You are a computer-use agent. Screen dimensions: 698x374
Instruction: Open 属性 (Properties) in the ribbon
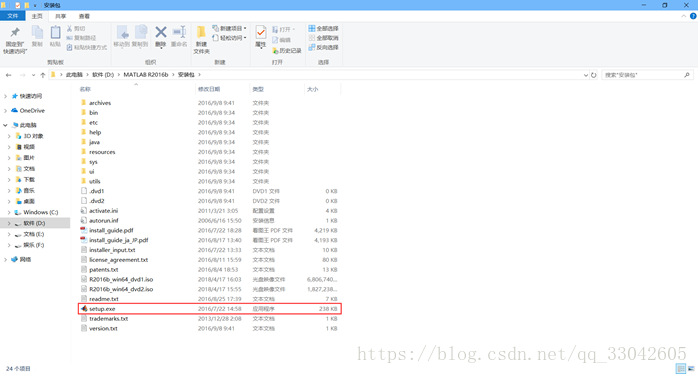click(261, 37)
